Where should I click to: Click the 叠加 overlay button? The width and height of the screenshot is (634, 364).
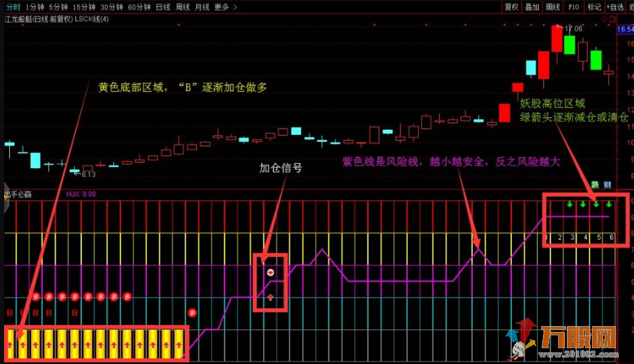coord(532,7)
